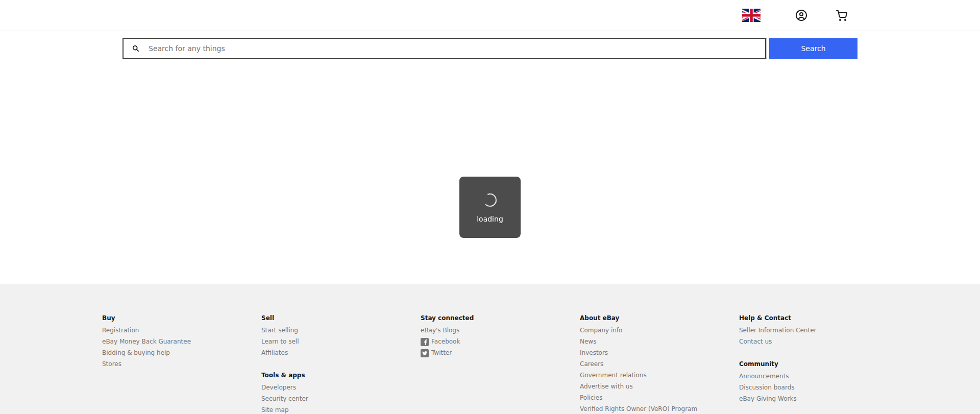Image resolution: width=980 pixels, height=414 pixels.
Task: Open the shopping cart icon
Action: 842,15
